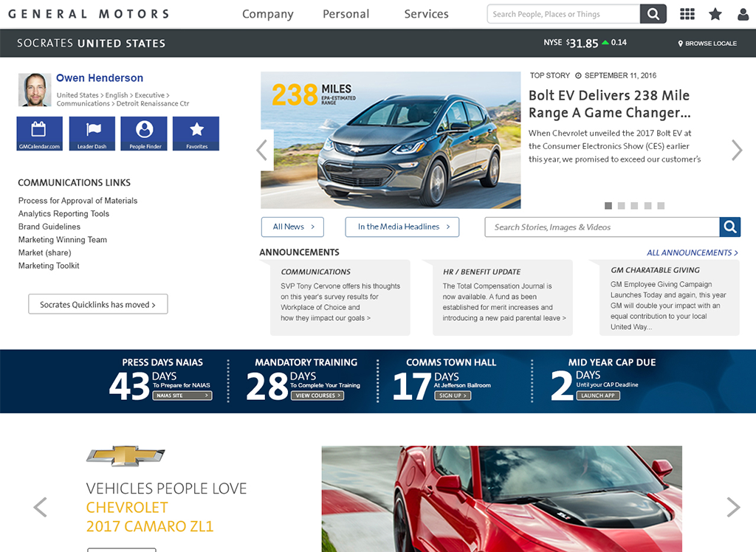Screen dimensions: 756x552
Task: Click VIEW COURSES button
Action: tap(317, 396)
